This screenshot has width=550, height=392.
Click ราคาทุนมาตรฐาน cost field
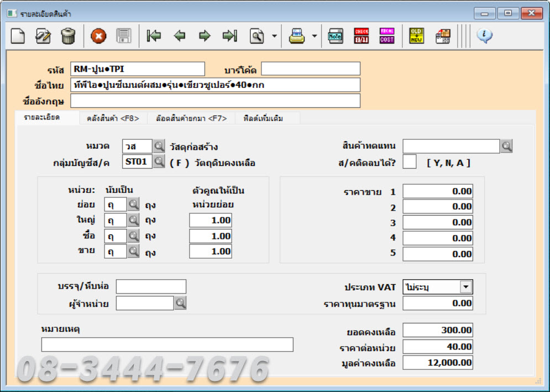point(438,303)
